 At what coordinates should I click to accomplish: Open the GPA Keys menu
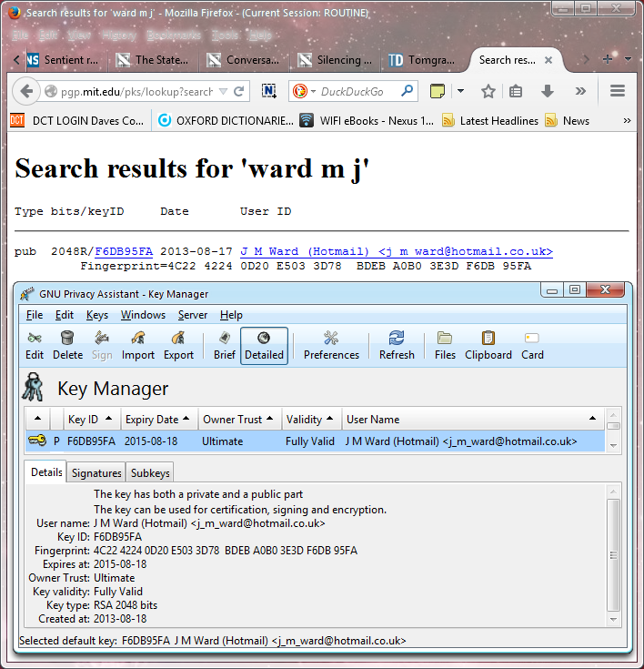[97, 315]
